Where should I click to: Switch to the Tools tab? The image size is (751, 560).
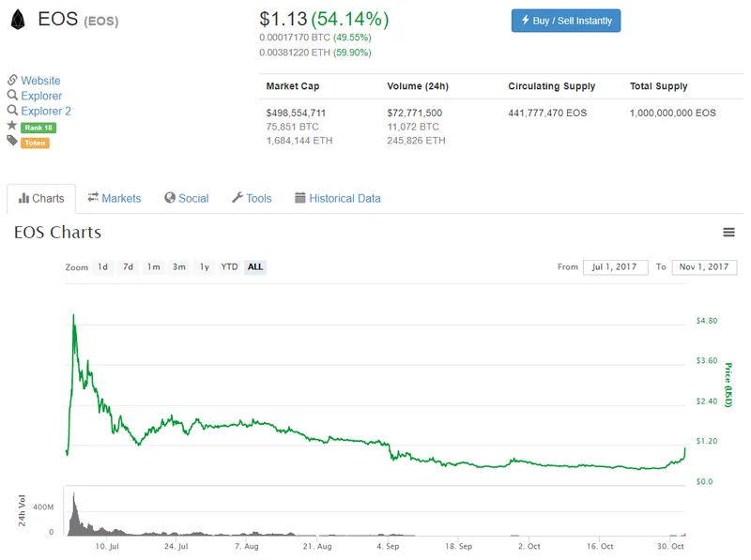click(252, 198)
